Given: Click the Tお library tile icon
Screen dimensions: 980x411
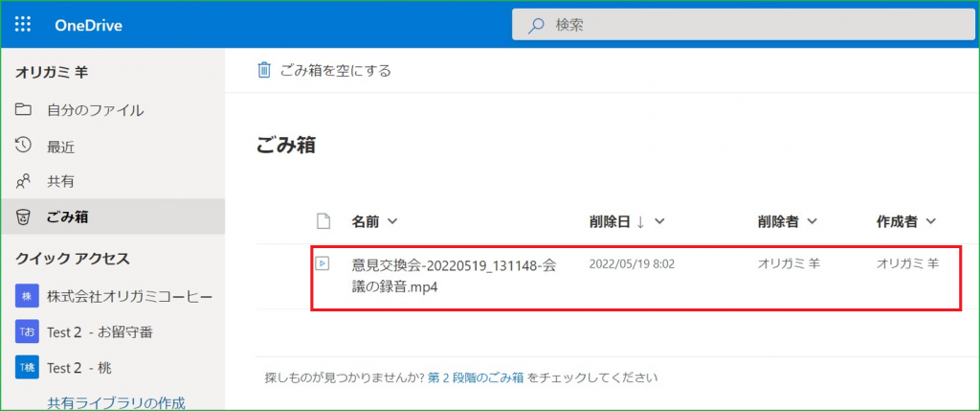Looking at the screenshot, I should pos(26,332).
